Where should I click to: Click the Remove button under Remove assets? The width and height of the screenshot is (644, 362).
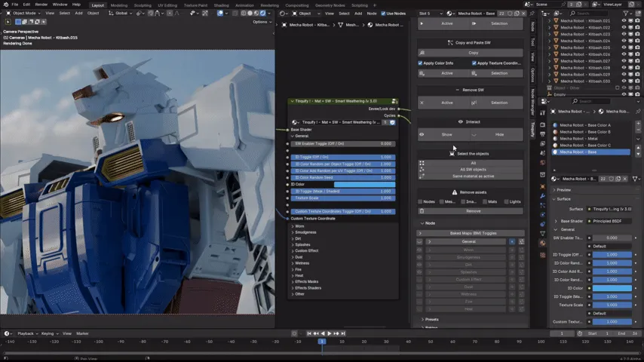pyautogui.click(x=471, y=211)
